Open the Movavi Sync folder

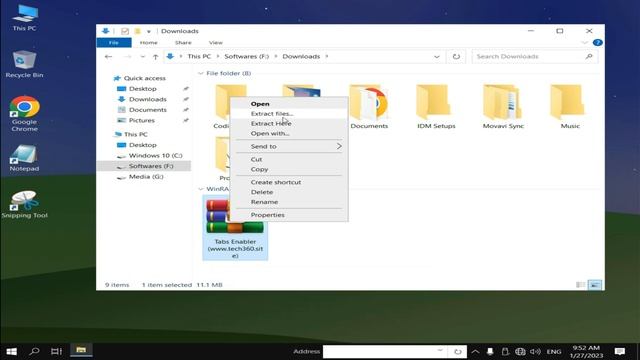pyautogui.click(x=503, y=107)
